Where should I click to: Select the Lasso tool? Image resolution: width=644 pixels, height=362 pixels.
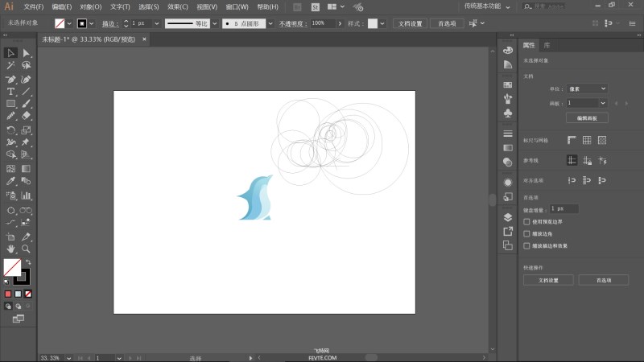click(x=26, y=65)
